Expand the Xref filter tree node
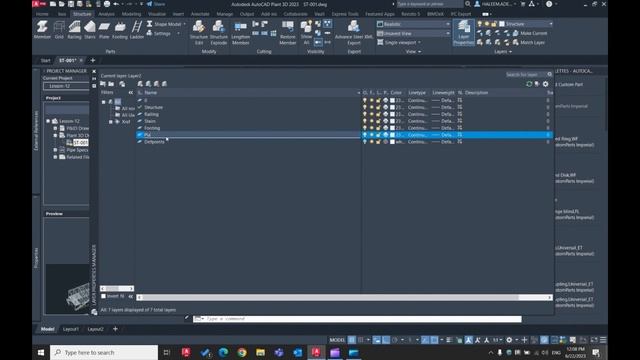The width and height of the screenshot is (640, 360). [x=111, y=122]
